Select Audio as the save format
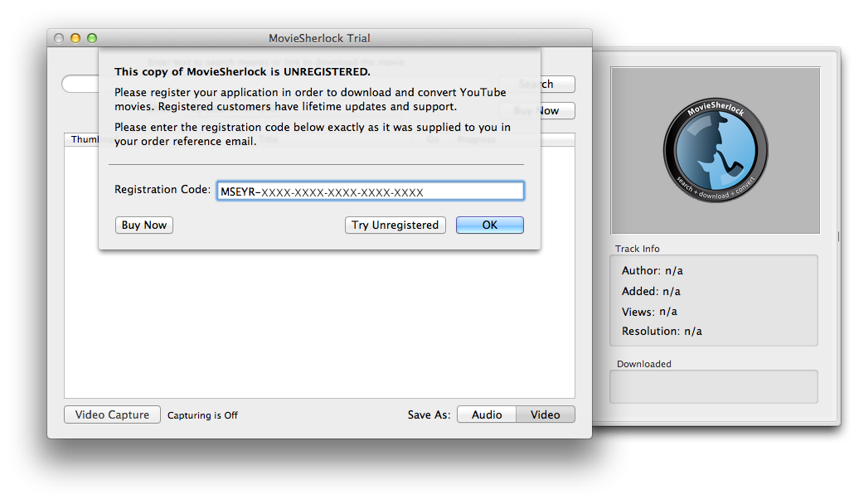This screenshot has width=854, height=504. coord(487,414)
